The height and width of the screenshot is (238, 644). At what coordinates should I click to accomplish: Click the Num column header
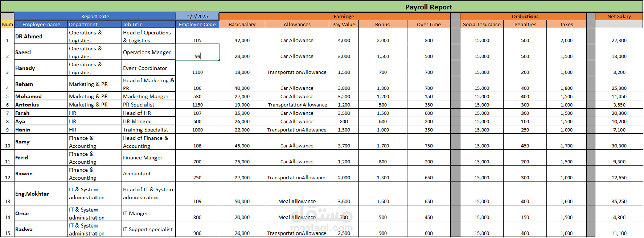(x=7, y=24)
